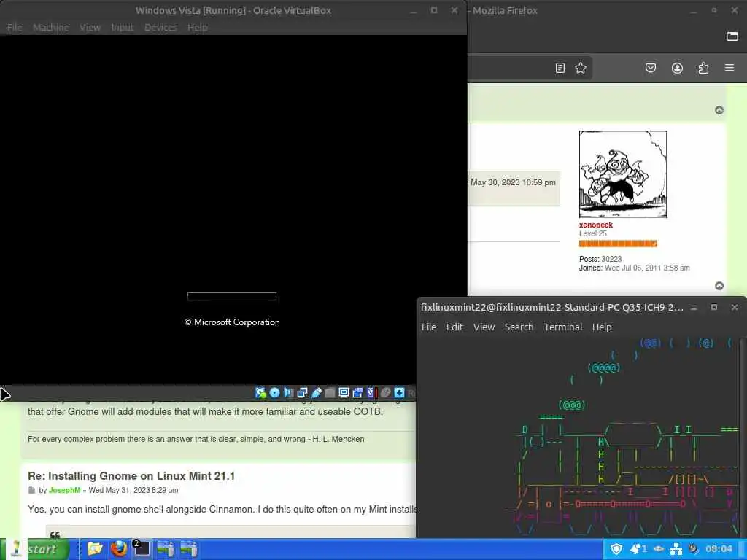
Task: Click the Windows Vista boot progress bar
Action: [232, 297]
